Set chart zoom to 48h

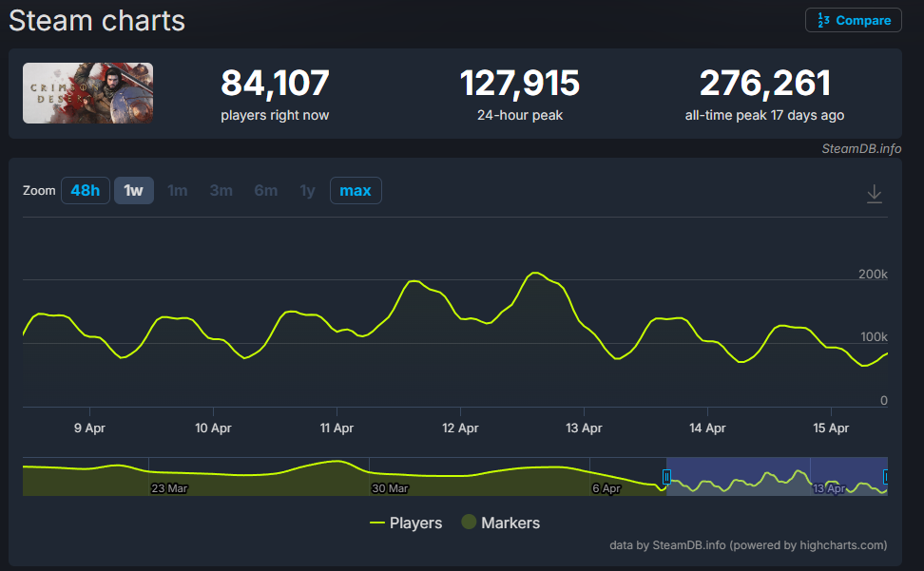coord(86,191)
